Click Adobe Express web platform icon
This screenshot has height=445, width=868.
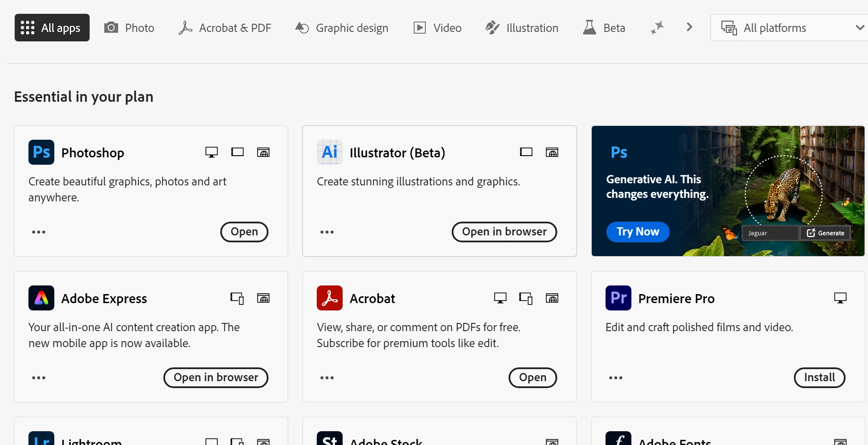tap(263, 298)
